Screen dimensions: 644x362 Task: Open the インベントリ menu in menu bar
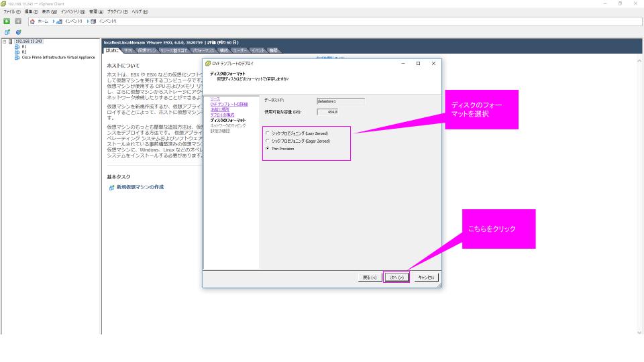tap(73, 11)
